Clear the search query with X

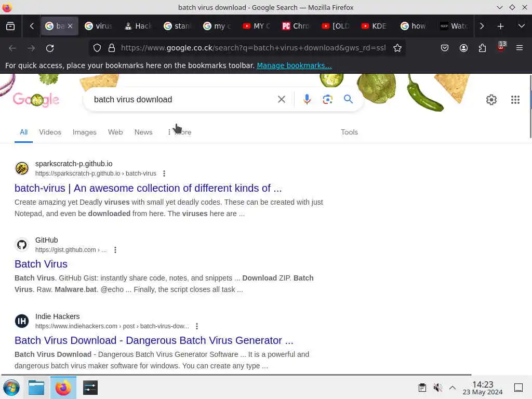point(281,99)
